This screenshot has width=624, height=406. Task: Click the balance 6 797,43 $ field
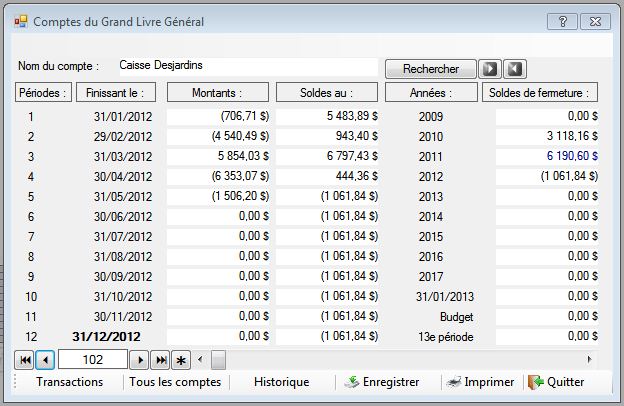click(327, 156)
